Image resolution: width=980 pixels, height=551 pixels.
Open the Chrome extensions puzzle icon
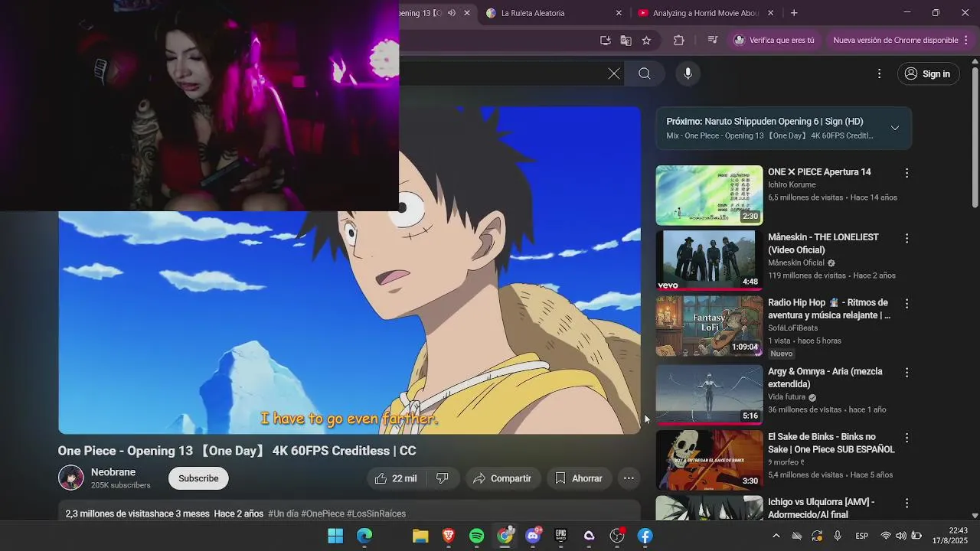[x=679, y=40]
